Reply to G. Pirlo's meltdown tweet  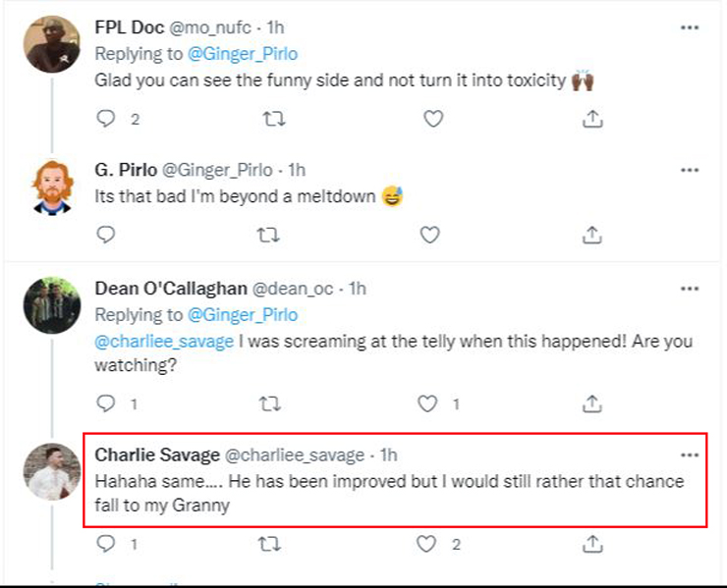[x=107, y=235]
